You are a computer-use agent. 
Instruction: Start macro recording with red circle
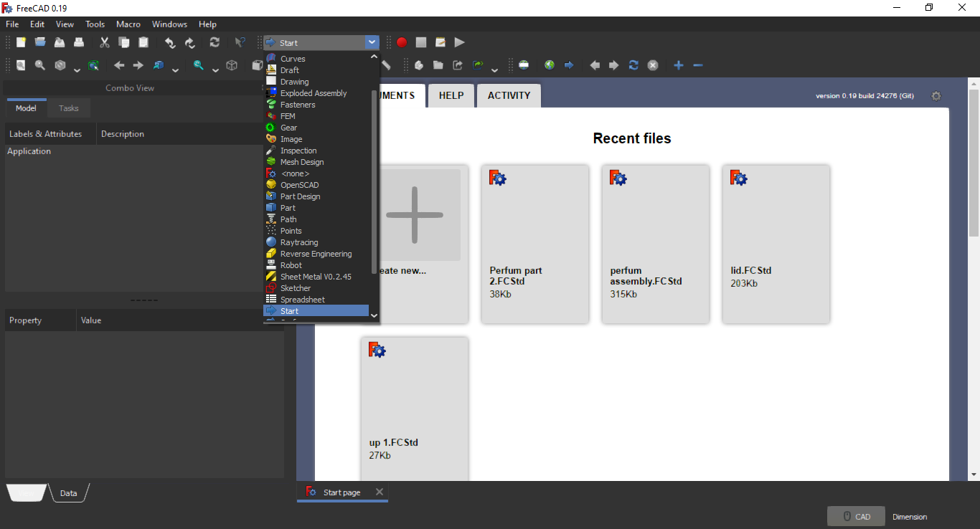pyautogui.click(x=402, y=42)
